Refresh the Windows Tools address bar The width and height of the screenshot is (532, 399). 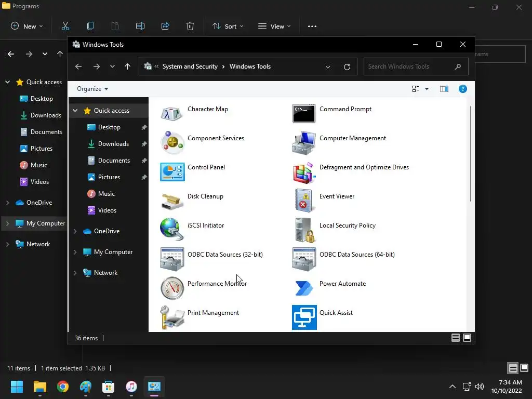(x=347, y=66)
